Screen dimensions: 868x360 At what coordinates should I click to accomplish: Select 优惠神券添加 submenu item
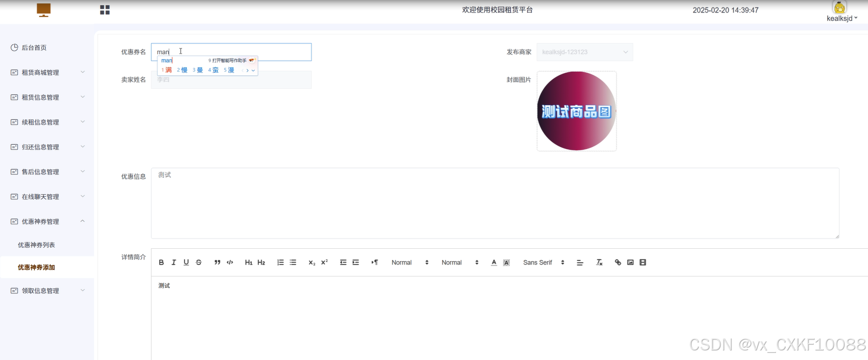point(47,267)
